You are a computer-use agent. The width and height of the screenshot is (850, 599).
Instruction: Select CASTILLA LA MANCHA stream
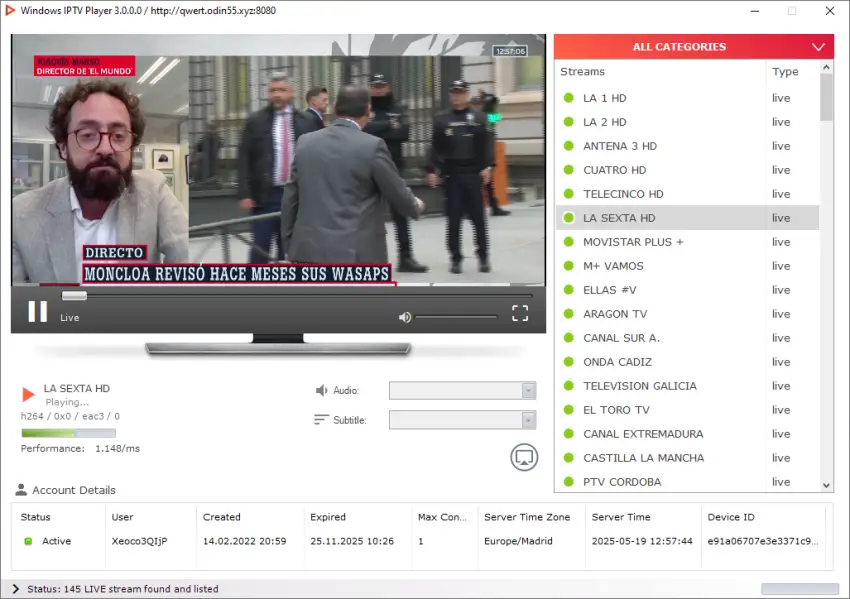[687, 458]
